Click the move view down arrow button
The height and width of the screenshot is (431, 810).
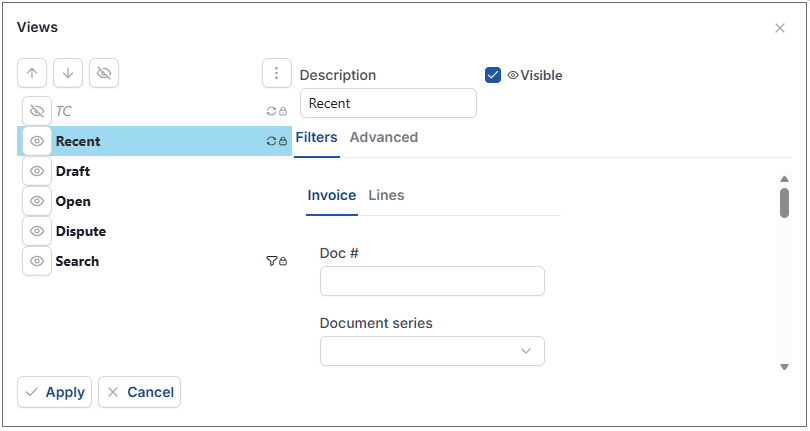(68, 73)
